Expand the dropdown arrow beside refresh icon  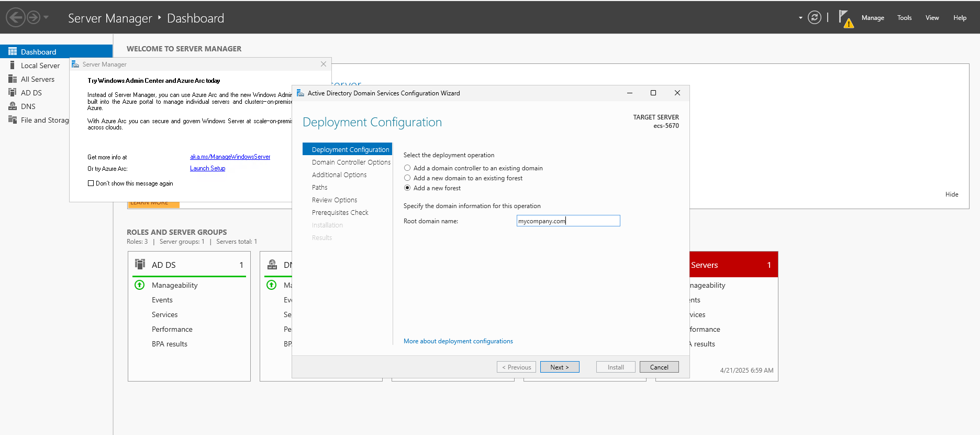tap(800, 18)
